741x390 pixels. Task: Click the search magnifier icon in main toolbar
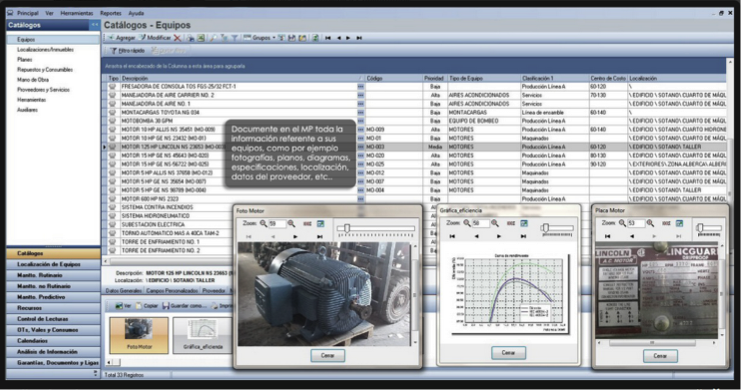tap(213, 38)
